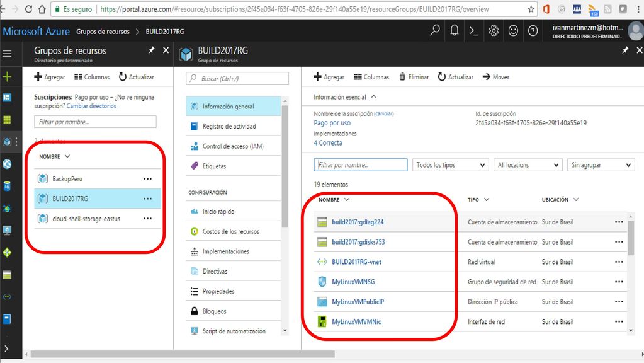The width and height of the screenshot is (644, 363).
Task: Click Agregar in Grupos de recursos toolbar
Action: pyautogui.click(x=50, y=77)
